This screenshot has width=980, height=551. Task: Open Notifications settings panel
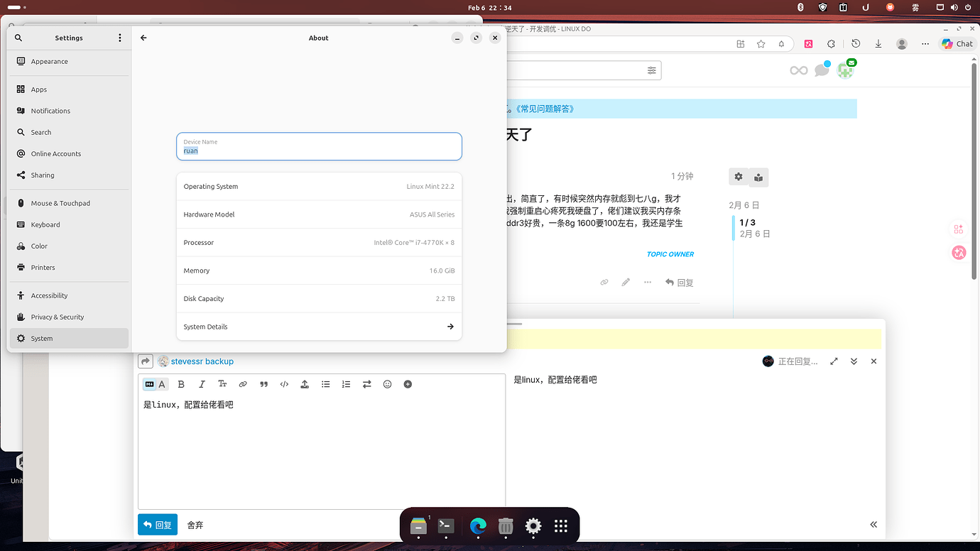pos(70,111)
